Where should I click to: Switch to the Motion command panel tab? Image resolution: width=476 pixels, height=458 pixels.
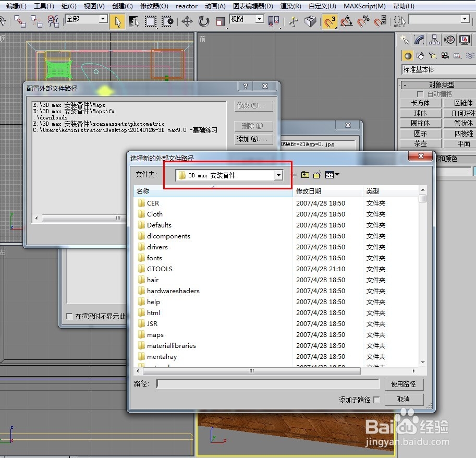tap(449, 40)
